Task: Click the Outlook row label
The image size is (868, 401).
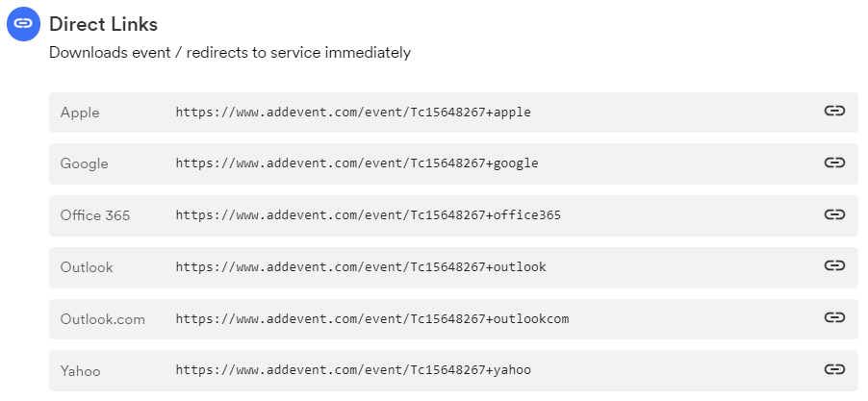Action: [x=87, y=267]
